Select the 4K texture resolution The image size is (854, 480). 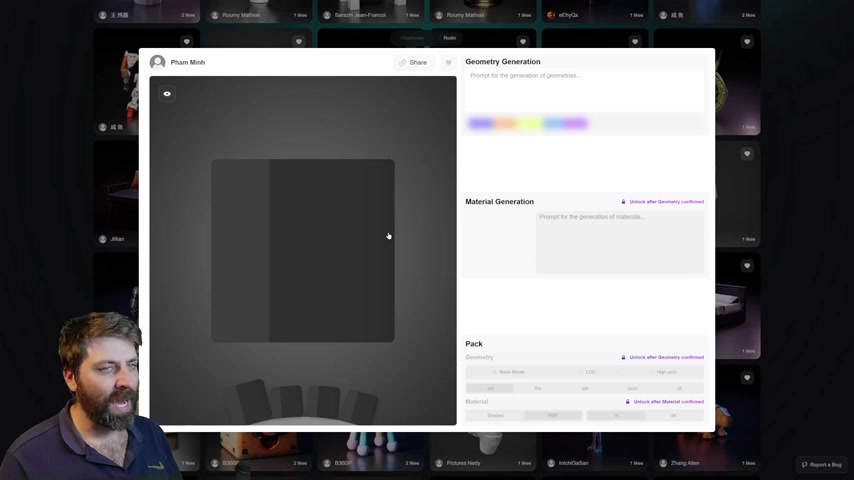[x=673, y=415]
